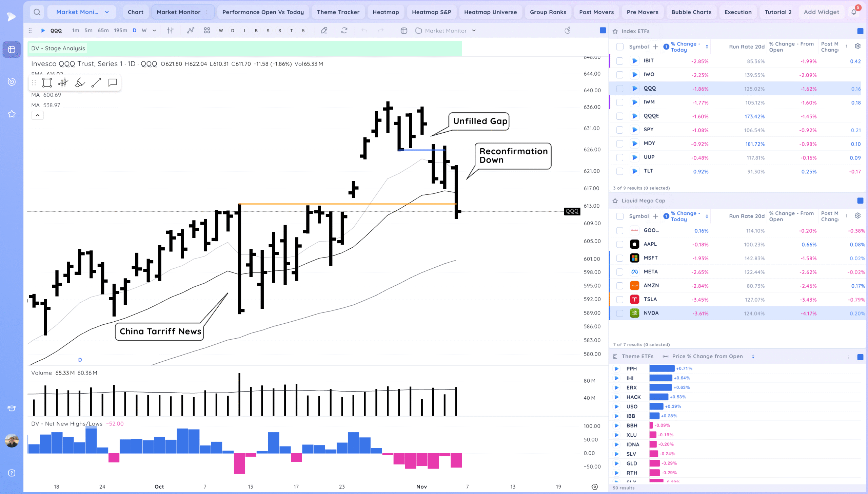Check the IBIT row checkbox
Screen dimensions: 868x494
click(619, 61)
